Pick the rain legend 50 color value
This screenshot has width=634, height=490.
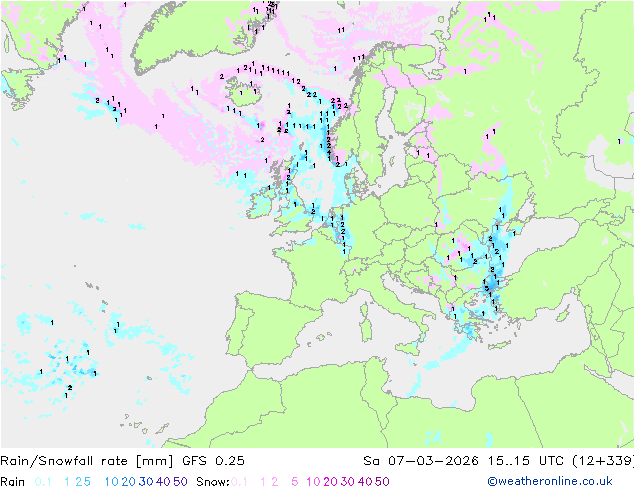click(x=180, y=482)
